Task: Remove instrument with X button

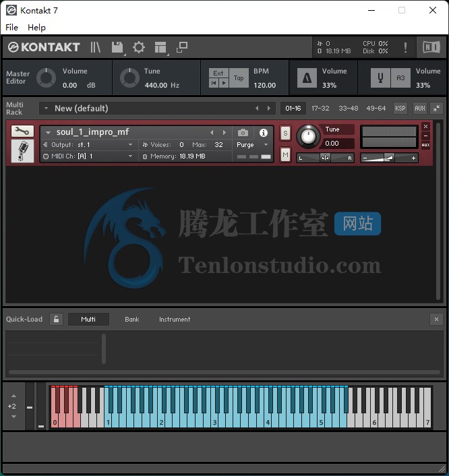Action: [425, 126]
